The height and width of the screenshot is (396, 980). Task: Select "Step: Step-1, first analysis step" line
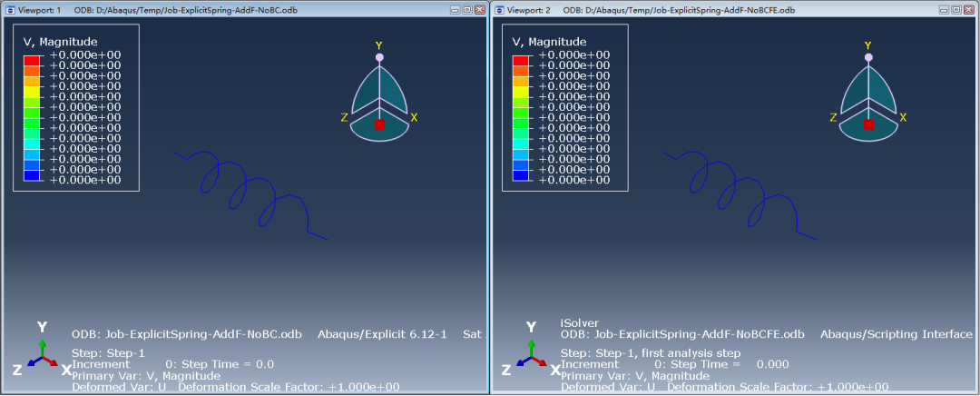tap(651, 352)
